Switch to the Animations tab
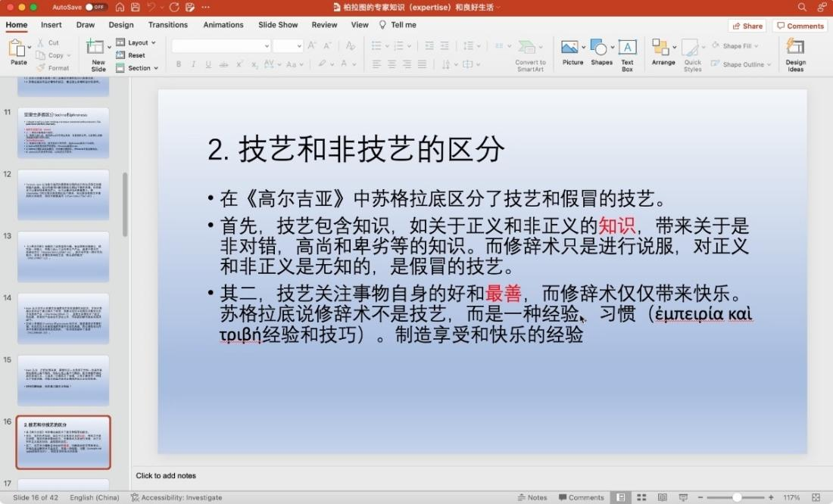833x504 pixels. 222,25
